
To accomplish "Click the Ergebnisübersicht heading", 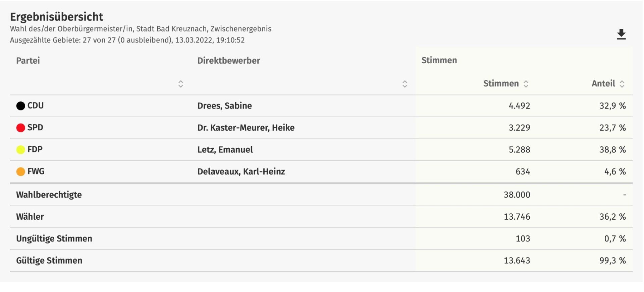I will (57, 17).
